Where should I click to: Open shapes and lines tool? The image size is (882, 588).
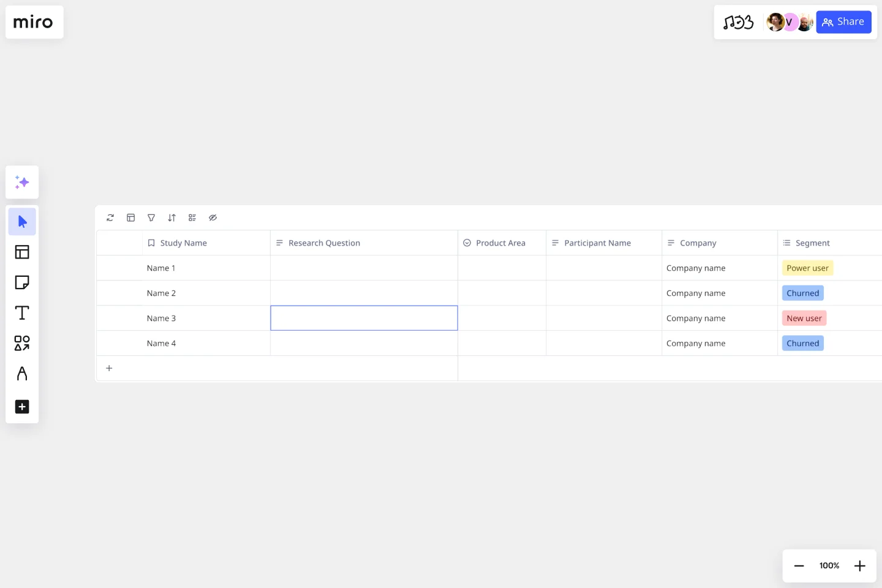(22, 343)
